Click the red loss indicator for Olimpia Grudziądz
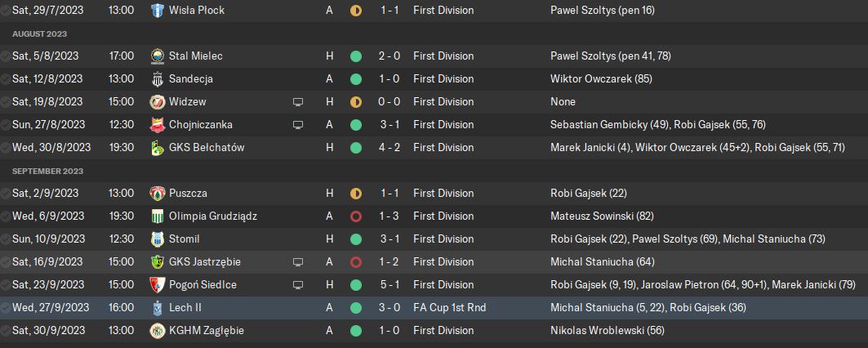This screenshot has height=348, width=868. 356,216
